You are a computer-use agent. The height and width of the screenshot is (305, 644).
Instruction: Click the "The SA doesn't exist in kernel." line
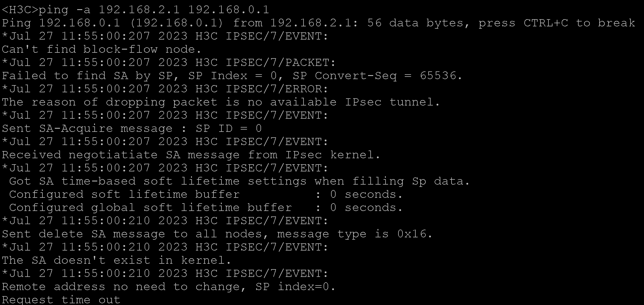tap(116, 261)
